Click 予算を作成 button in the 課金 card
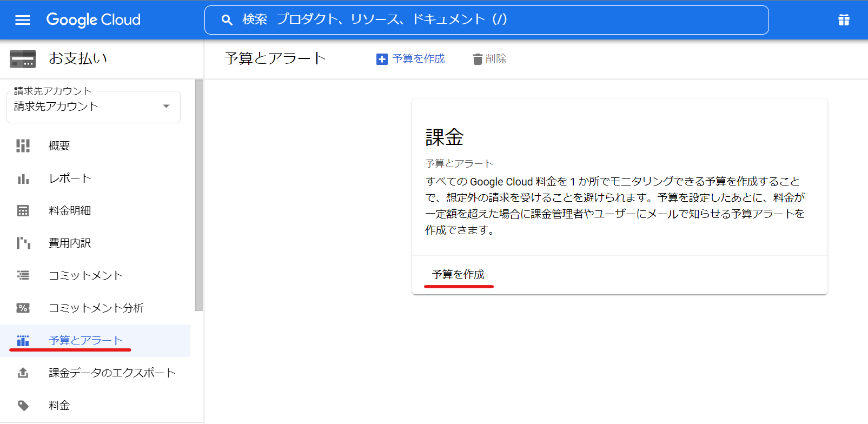868x424 pixels. 458,275
